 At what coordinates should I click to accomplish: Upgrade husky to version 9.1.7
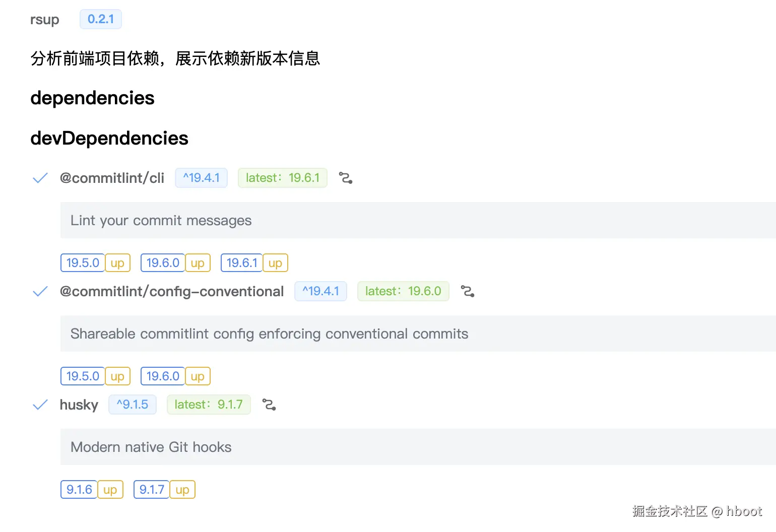[x=182, y=490]
